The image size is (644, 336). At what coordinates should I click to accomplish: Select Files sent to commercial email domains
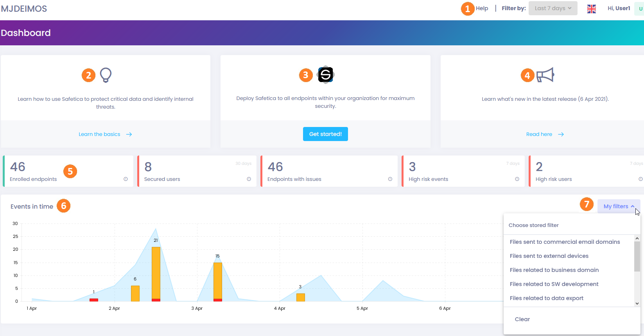click(x=565, y=242)
